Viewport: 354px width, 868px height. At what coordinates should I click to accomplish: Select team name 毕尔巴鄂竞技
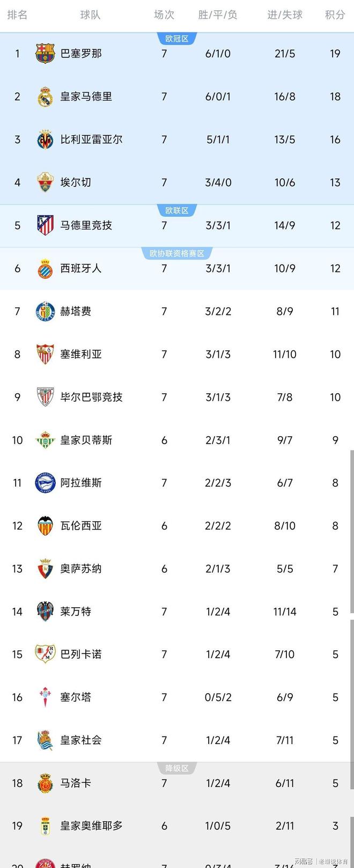pos(91,397)
